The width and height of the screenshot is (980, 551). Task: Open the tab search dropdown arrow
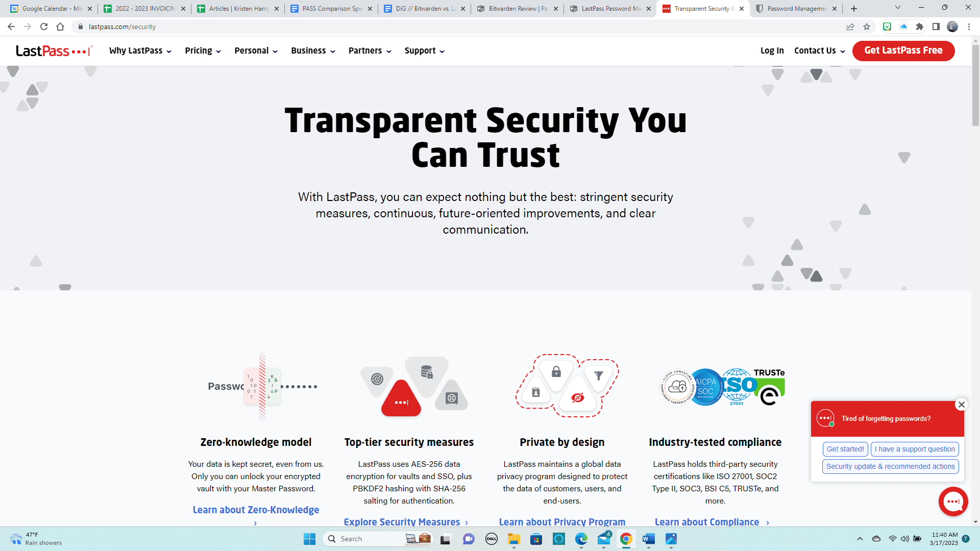(x=898, y=8)
